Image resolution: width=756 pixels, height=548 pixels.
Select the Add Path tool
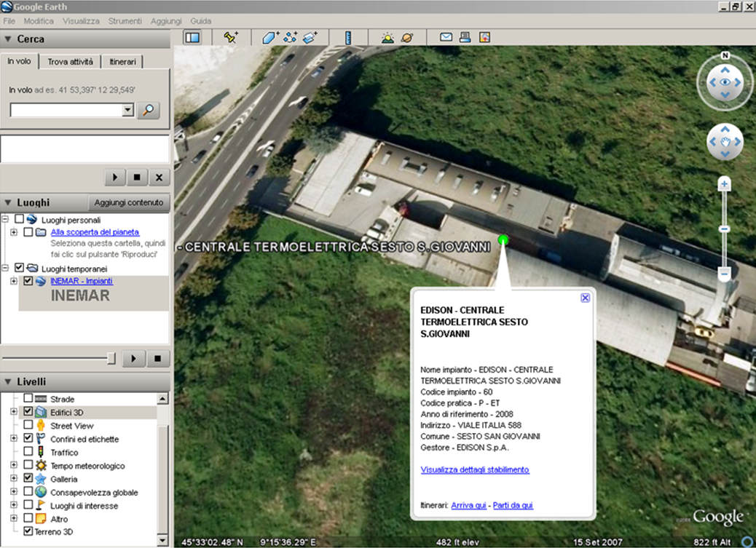291,37
